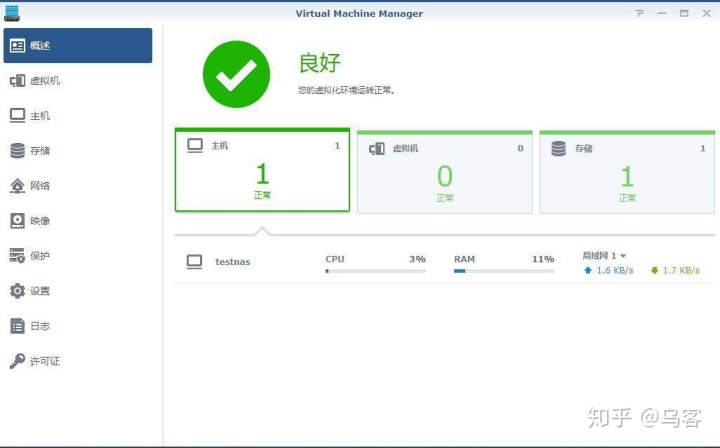Click the overview card icon in sidebar

[17, 45]
